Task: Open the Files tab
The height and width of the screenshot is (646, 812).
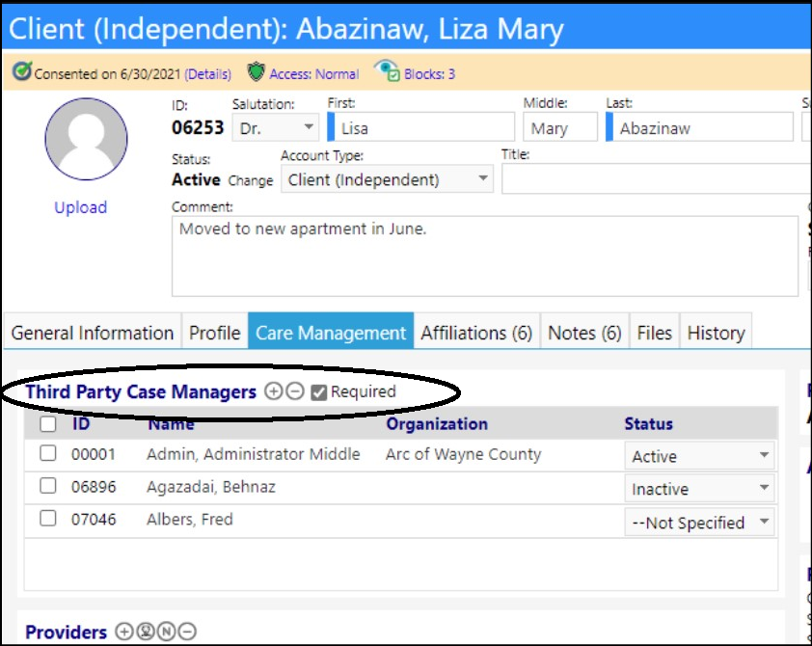Action: click(x=655, y=333)
